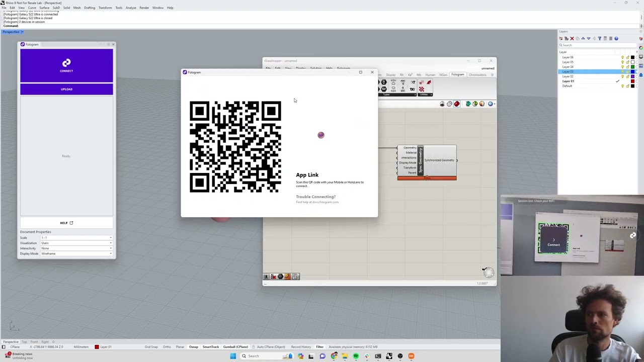Click Gumball (CPlane) in the status bar
This screenshot has height=362, width=644.
235,347
